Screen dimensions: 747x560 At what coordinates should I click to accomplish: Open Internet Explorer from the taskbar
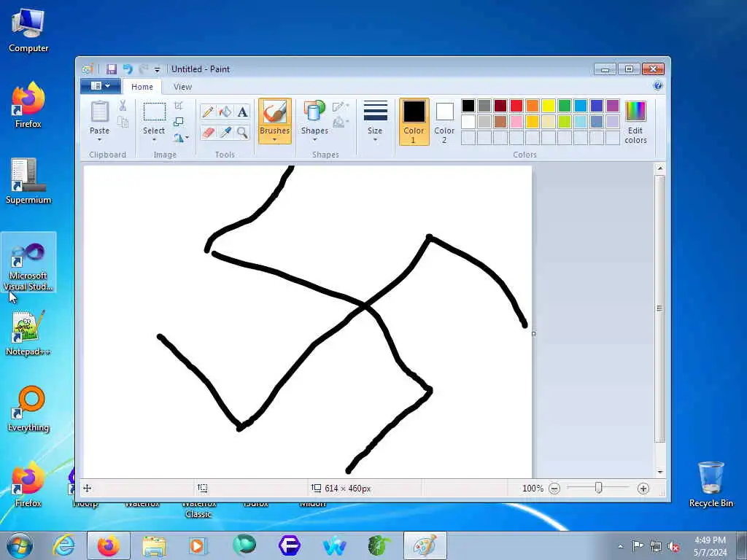63,545
